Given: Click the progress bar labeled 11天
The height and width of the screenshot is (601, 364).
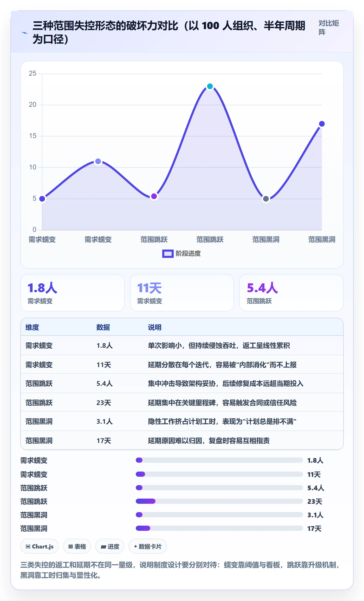Looking at the screenshot, I should click(219, 474).
